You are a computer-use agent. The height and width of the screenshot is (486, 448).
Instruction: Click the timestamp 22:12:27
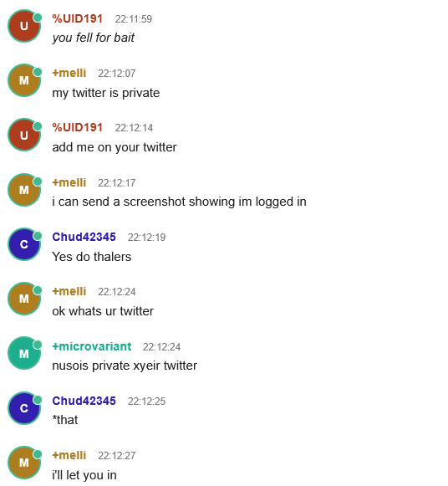117,455
